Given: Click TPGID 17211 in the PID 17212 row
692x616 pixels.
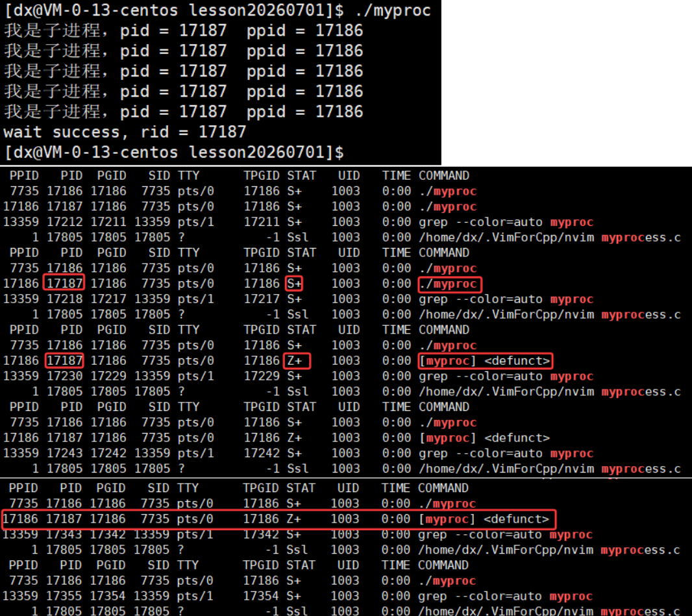Looking at the screenshot, I should [262, 222].
